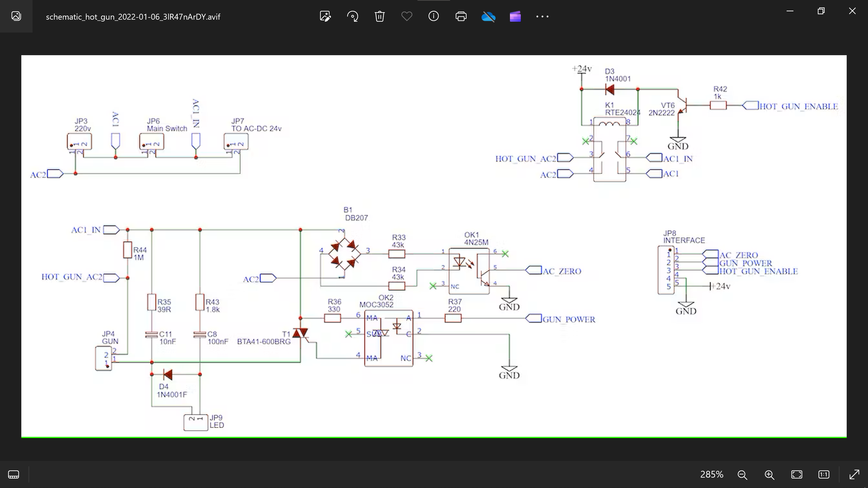Click the file name schematic_hot_gun title
The image size is (868, 488).
[x=133, y=17]
